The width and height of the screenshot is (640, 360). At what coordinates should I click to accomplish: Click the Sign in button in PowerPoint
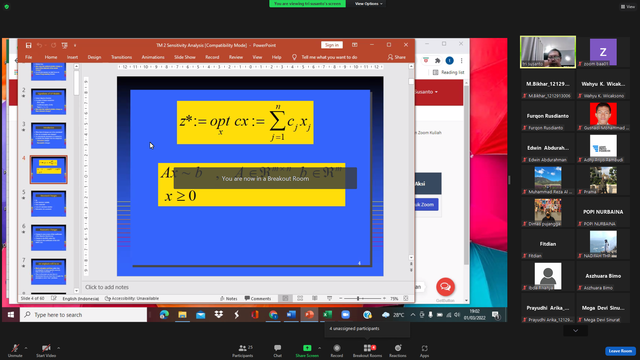pyautogui.click(x=332, y=45)
